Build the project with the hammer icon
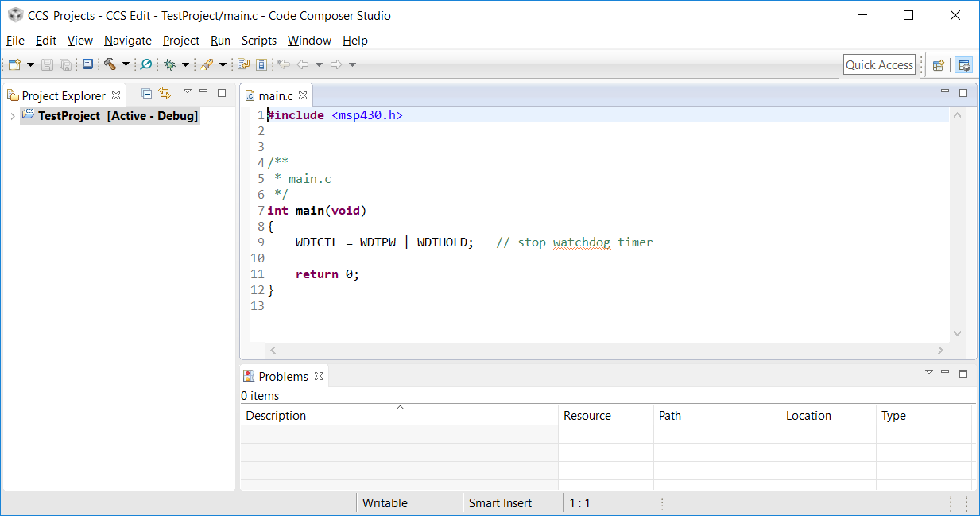 109,64
